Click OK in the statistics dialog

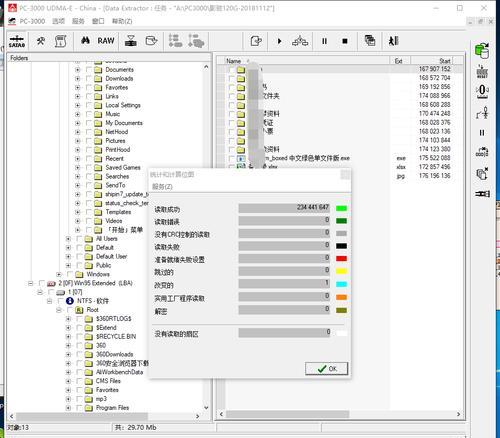coord(327,369)
